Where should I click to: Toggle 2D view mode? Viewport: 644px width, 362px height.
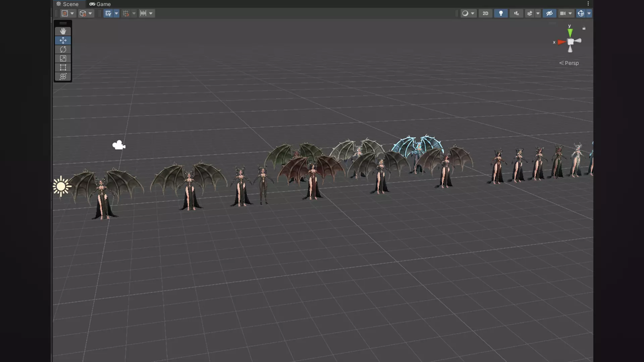click(485, 13)
